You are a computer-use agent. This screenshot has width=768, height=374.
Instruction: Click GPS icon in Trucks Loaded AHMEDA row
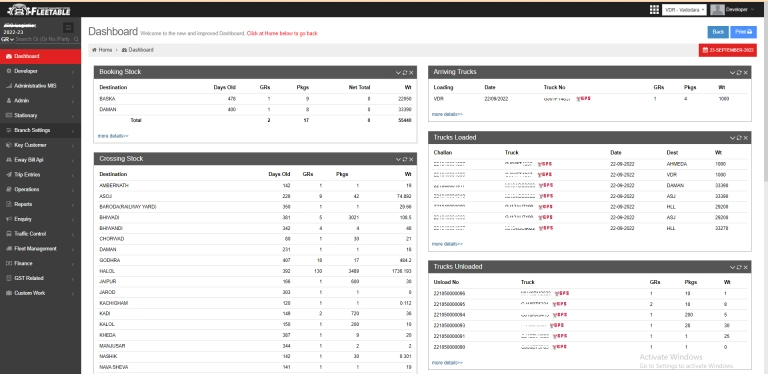click(545, 164)
